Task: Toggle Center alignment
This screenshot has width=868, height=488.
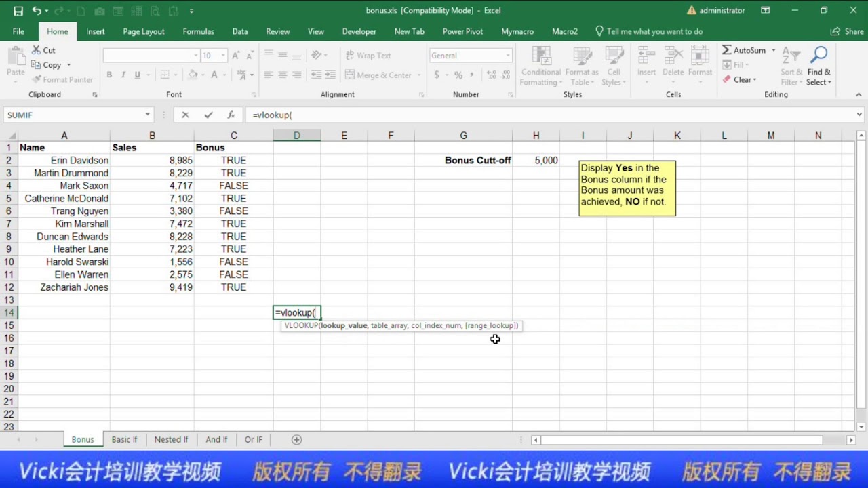Action: [x=283, y=75]
